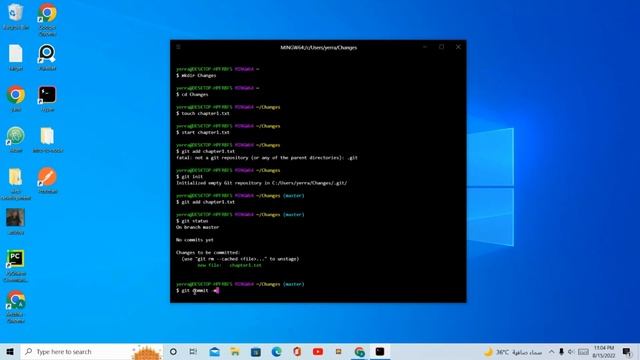Open the notification center icon
This screenshot has width=640, height=360.
click(x=627, y=351)
